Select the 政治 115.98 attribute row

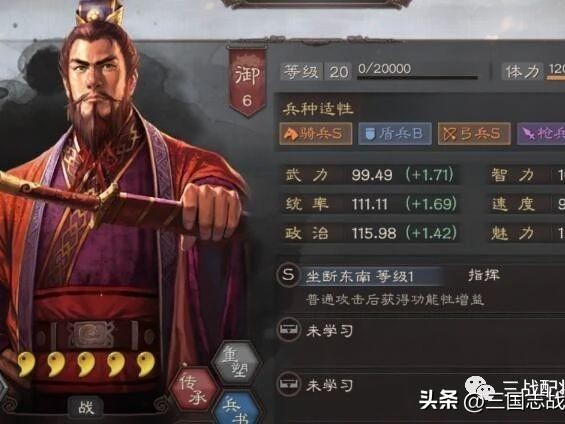pos(370,233)
